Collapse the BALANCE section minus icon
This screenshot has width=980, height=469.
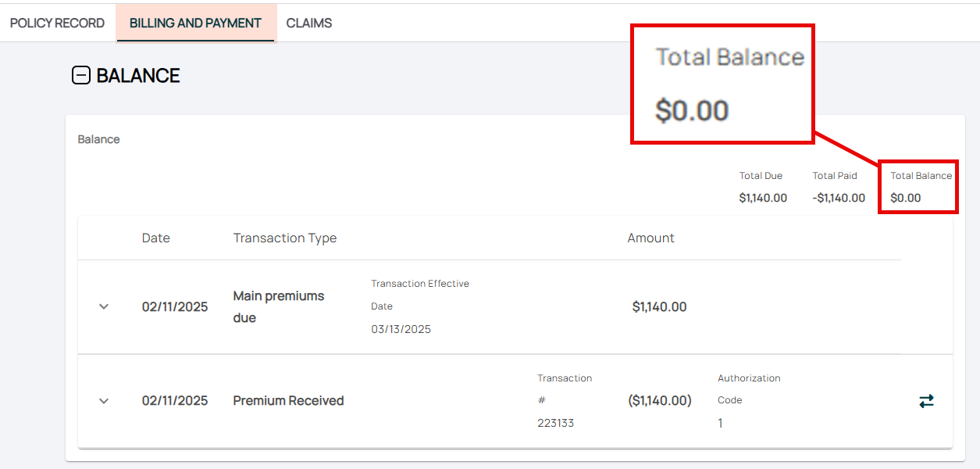pos(81,76)
